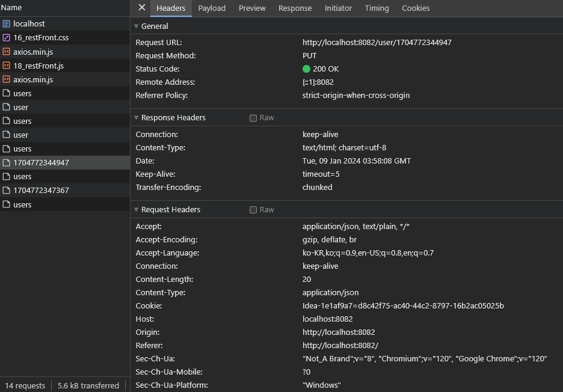
Task: Select axios.min.js request directly above 18_restFront.js
Action: [x=65, y=52]
